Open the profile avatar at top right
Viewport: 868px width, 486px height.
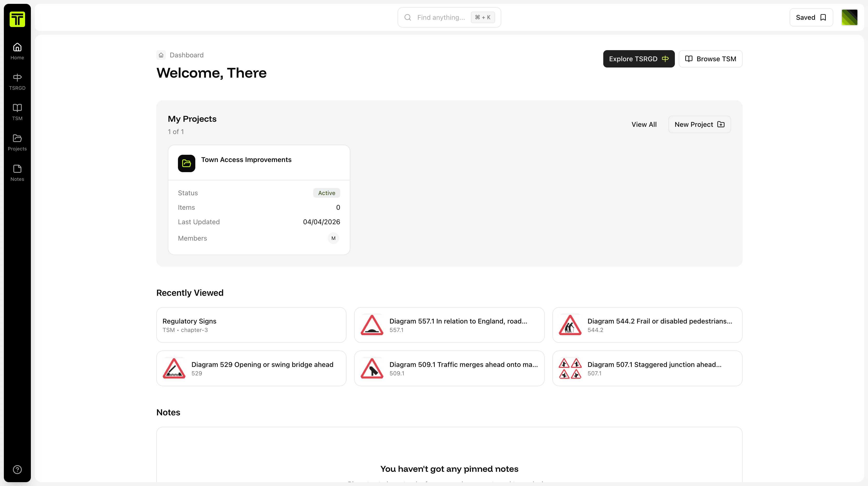[x=849, y=17]
